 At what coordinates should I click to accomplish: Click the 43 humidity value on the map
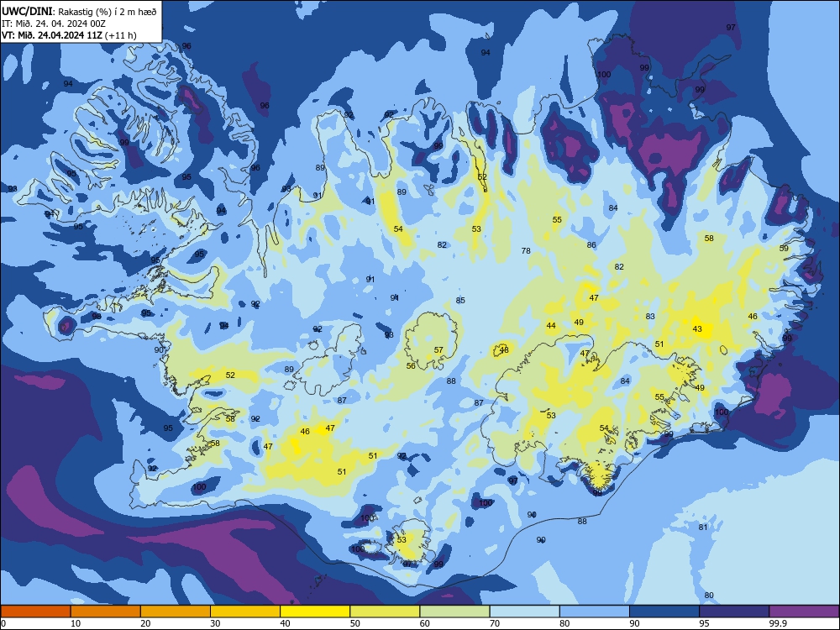697,329
